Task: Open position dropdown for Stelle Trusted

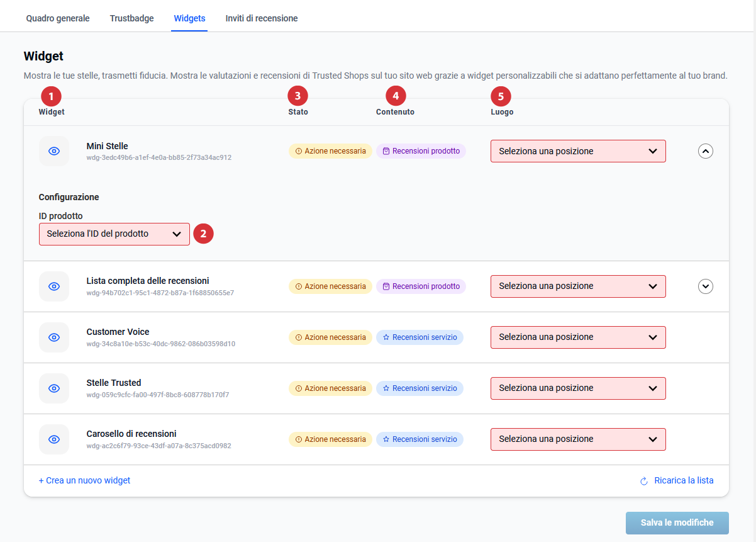Action: click(x=577, y=388)
